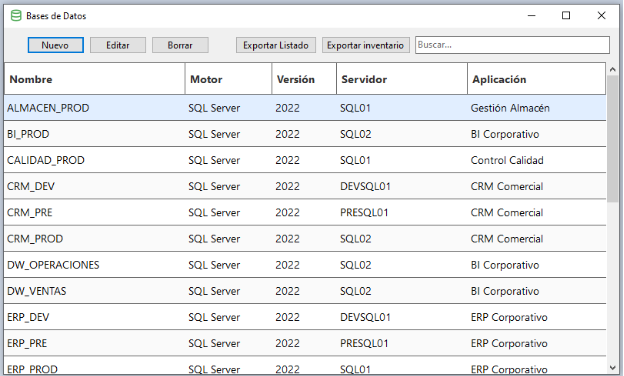Maximize the Bases de Datos window
The image size is (624, 376).
coord(566,16)
